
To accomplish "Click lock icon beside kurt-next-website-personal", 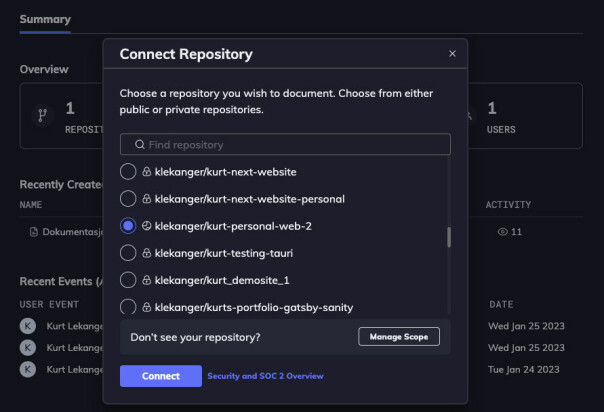I will [x=146, y=198].
